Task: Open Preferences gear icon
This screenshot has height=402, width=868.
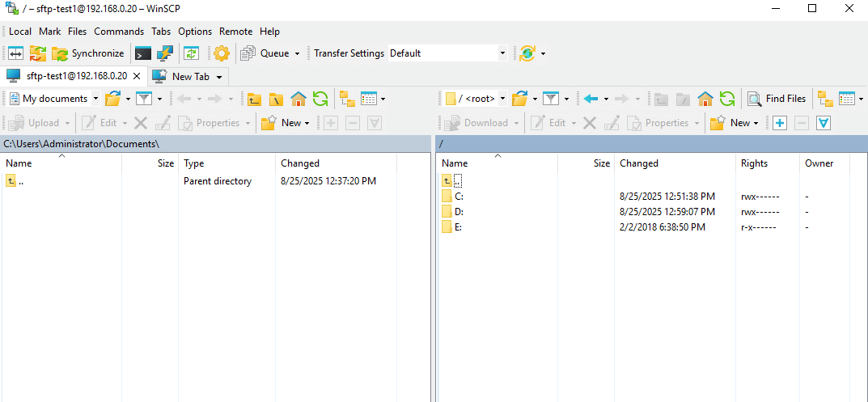Action: pyautogui.click(x=222, y=53)
